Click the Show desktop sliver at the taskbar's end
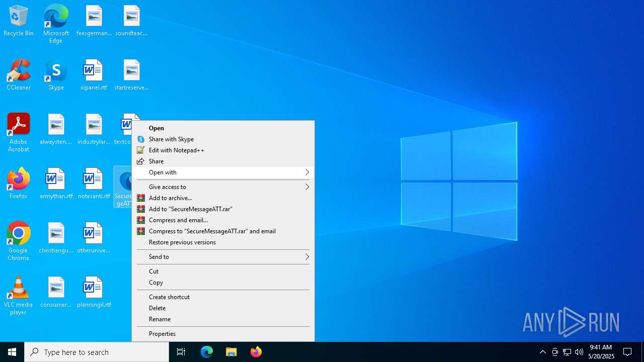This screenshot has height=362, width=644. (x=642, y=352)
